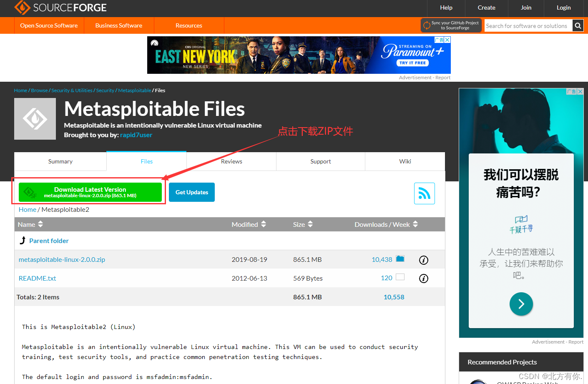Viewport: 588px width, 384px height.
Task: Click the Sync GitHub Project icon button
Action: pos(451,25)
